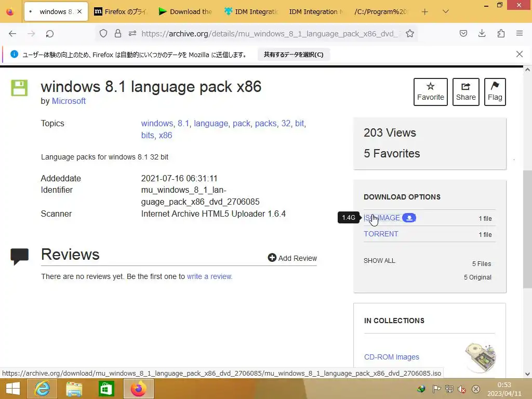
Task: Open the language topic link
Action: [x=211, y=124]
